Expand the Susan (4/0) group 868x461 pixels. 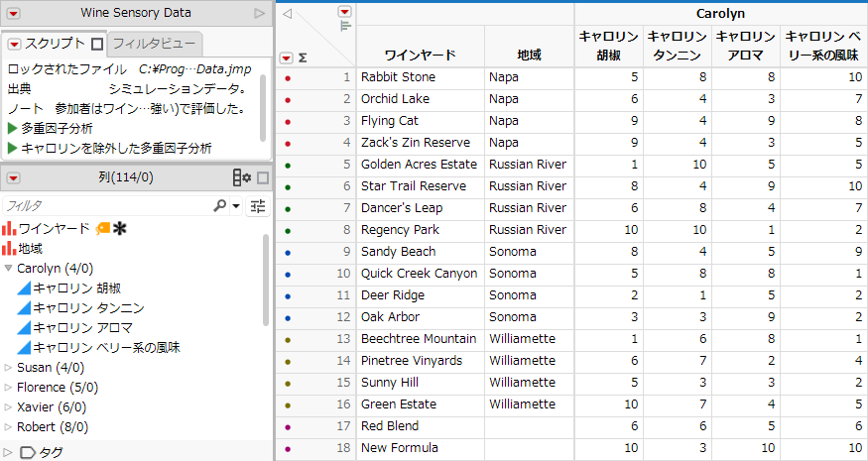click(8, 368)
